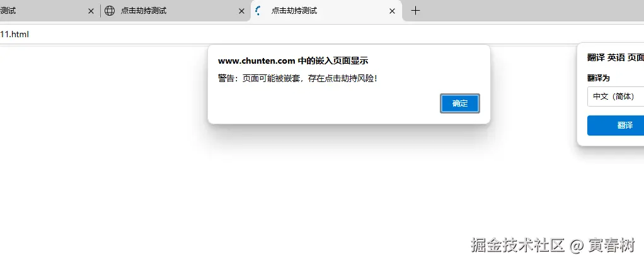Close the leftmost partially visible tab
This screenshot has width=644, height=263.
[91, 11]
